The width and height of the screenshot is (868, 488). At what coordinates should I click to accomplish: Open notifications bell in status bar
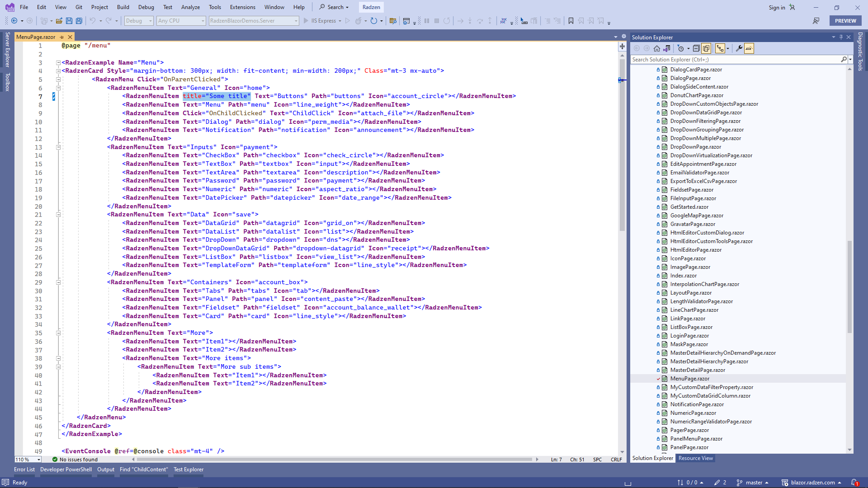[x=854, y=483]
